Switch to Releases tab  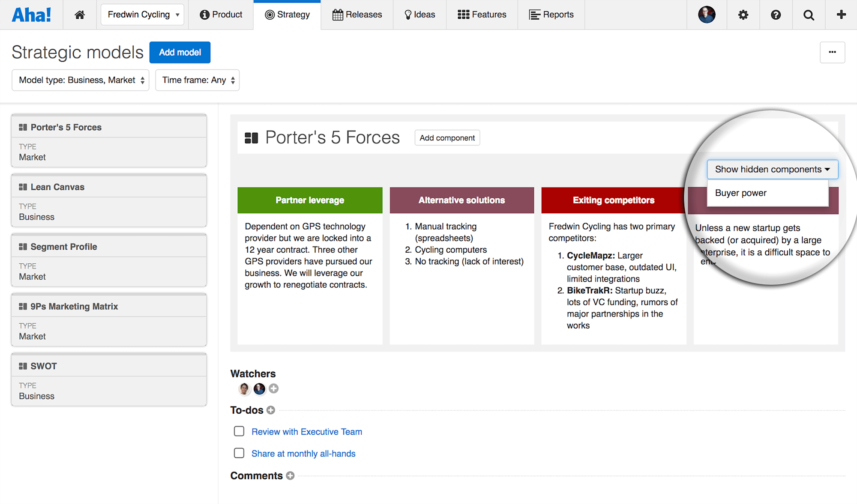pyautogui.click(x=357, y=15)
